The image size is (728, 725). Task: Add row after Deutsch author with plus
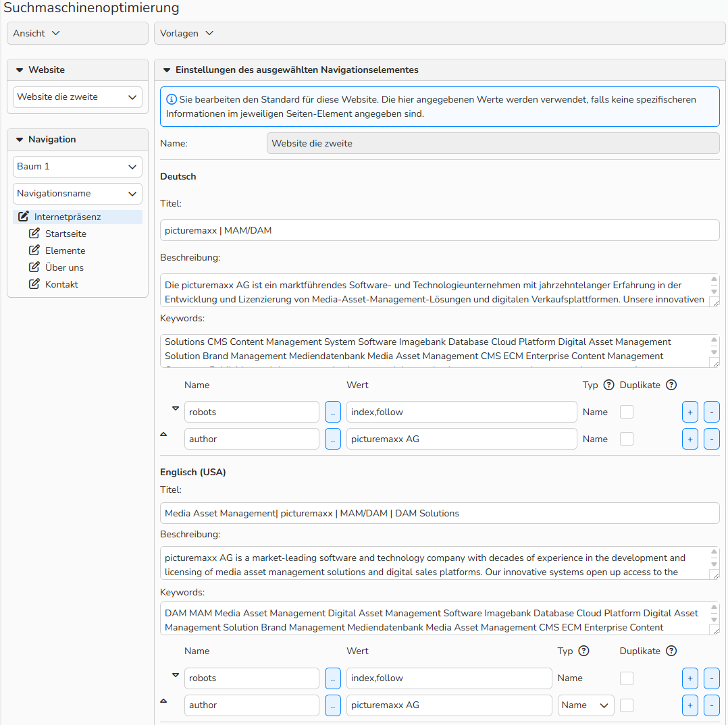[690, 439]
